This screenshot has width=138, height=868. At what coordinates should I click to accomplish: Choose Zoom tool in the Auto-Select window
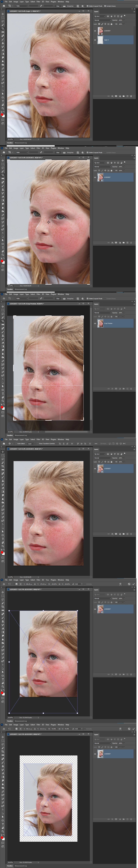[3, 546]
